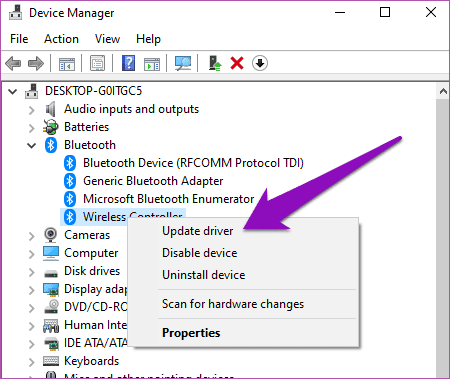Click the Disable device down-arrow icon

[x=260, y=63]
